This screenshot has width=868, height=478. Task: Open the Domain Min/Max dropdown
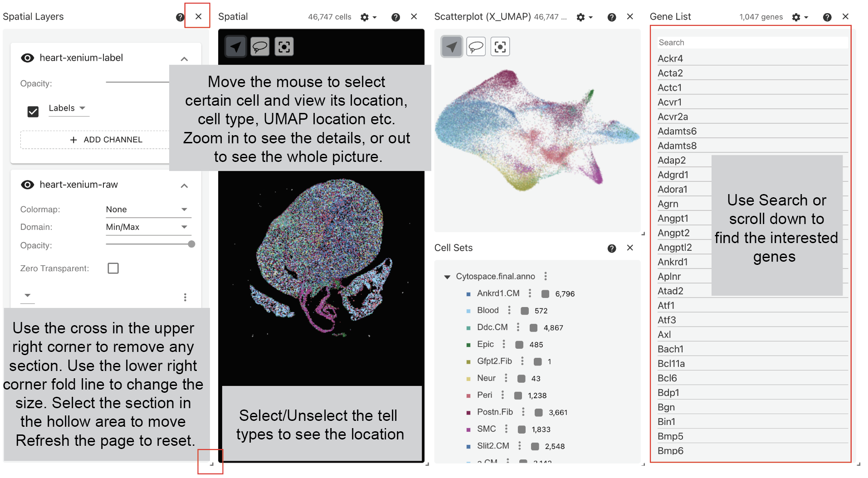click(x=146, y=227)
